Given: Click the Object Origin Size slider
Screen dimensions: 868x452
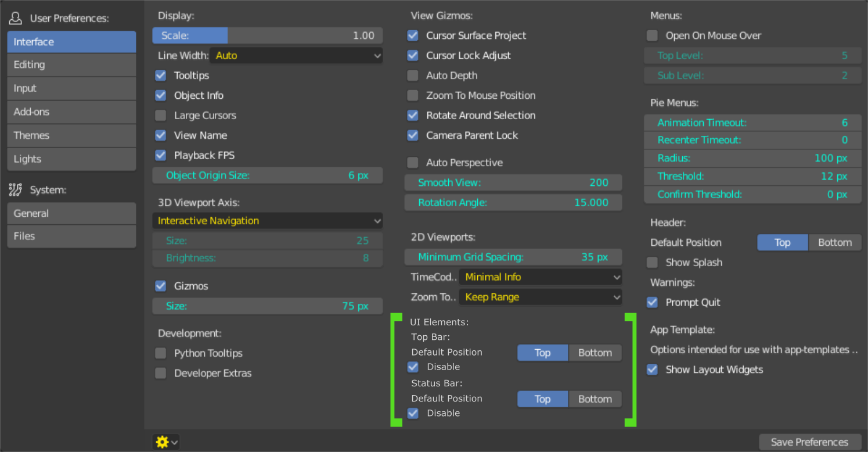Looking at the screenshot, I should click(268, 175).
